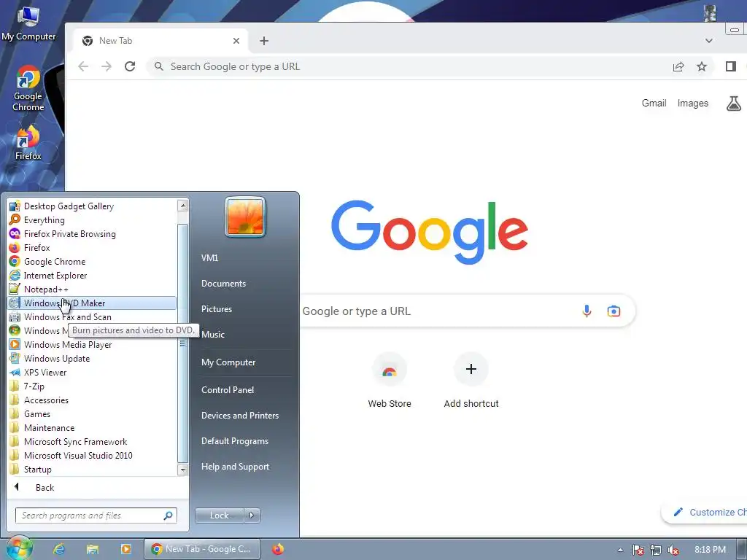Start Google Chrome from programs list

(92, 262)
